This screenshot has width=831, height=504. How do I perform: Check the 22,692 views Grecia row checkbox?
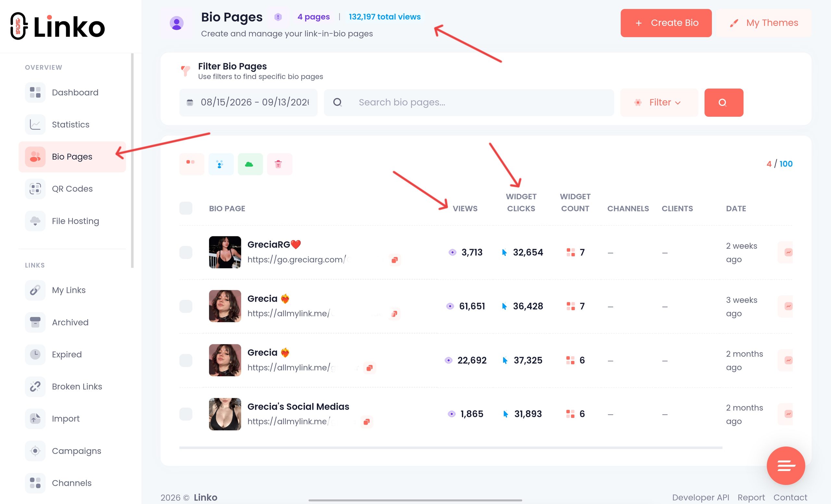pyautogui.click(x=186, y=360)
